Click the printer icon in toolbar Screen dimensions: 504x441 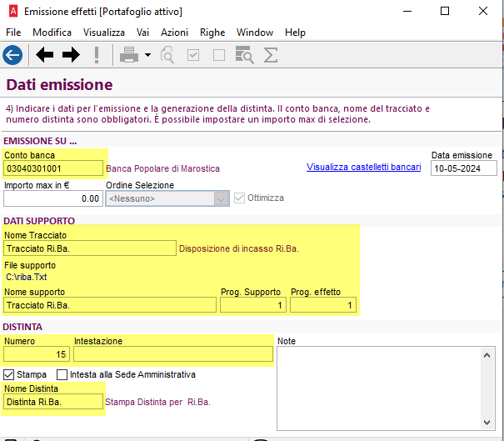[129, 55]
